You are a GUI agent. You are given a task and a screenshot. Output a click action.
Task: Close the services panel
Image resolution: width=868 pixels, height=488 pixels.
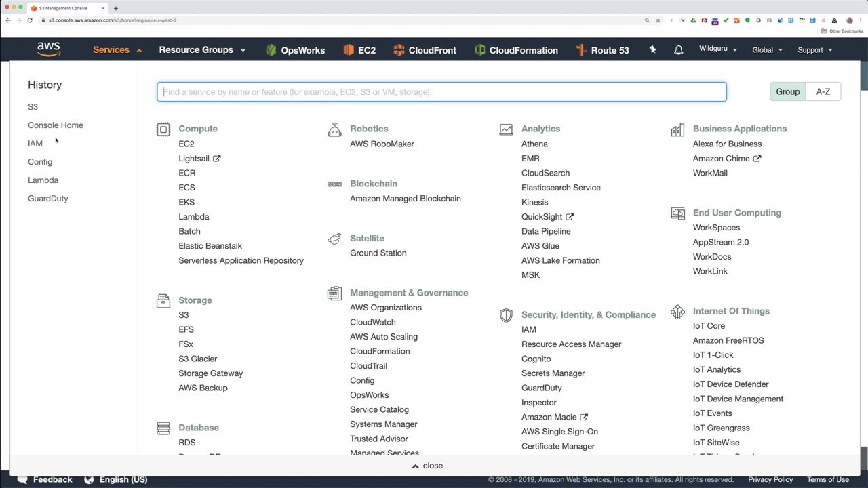427,466
